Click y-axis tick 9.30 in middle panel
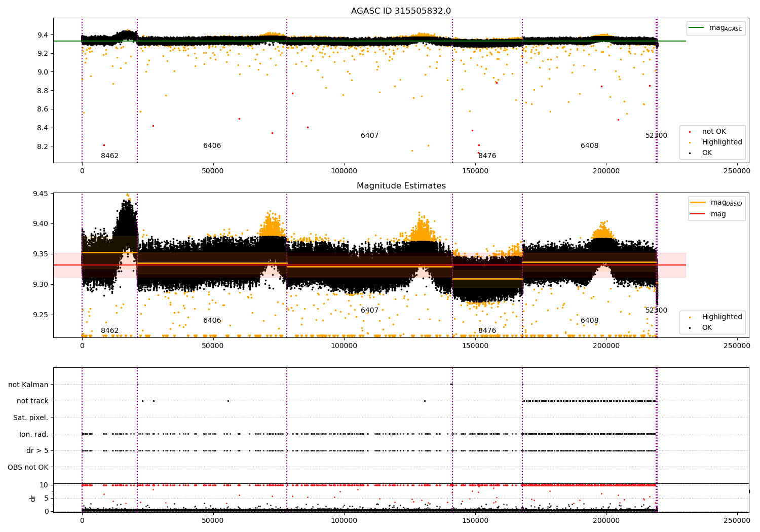The image size is (760, 532). [x=40, y=285]
